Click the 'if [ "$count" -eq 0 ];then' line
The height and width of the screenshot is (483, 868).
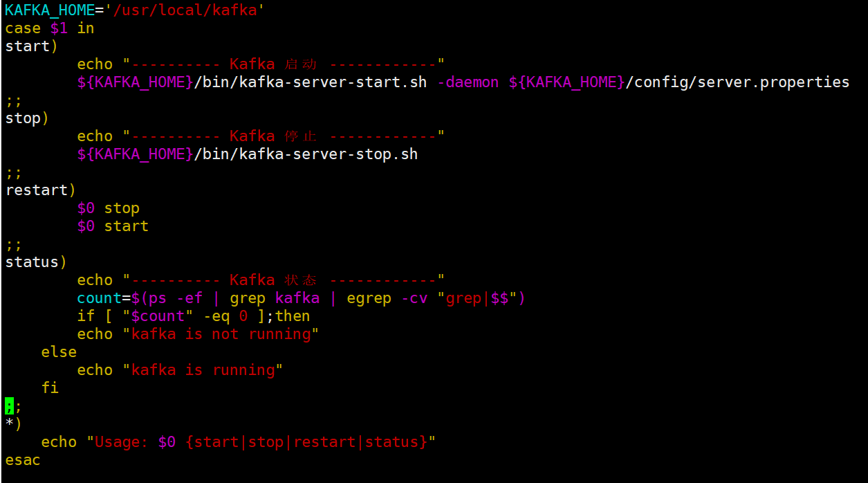pos(194,316)
